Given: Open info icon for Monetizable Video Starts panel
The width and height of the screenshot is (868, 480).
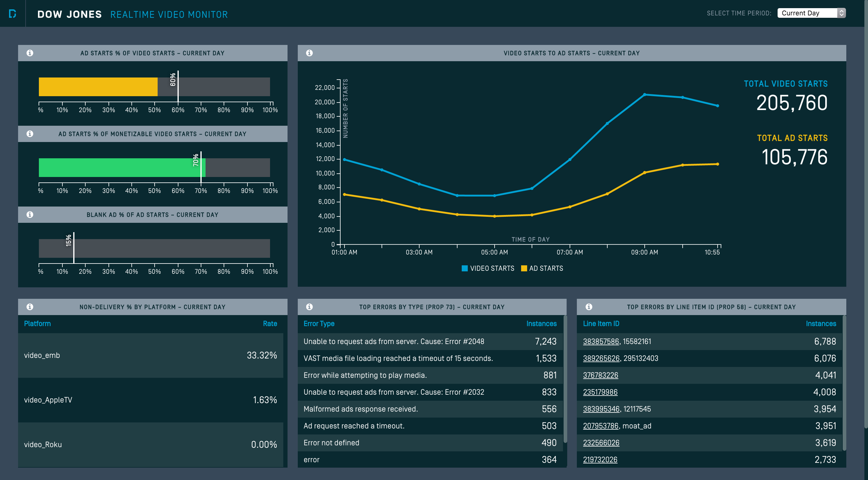Looking at the screenshot, I should click(30, 134).
